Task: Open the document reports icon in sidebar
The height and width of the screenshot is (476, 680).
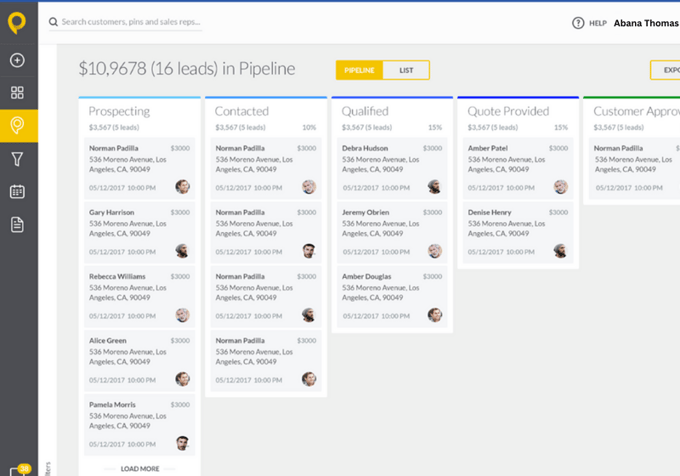Action: coord(17,225)
